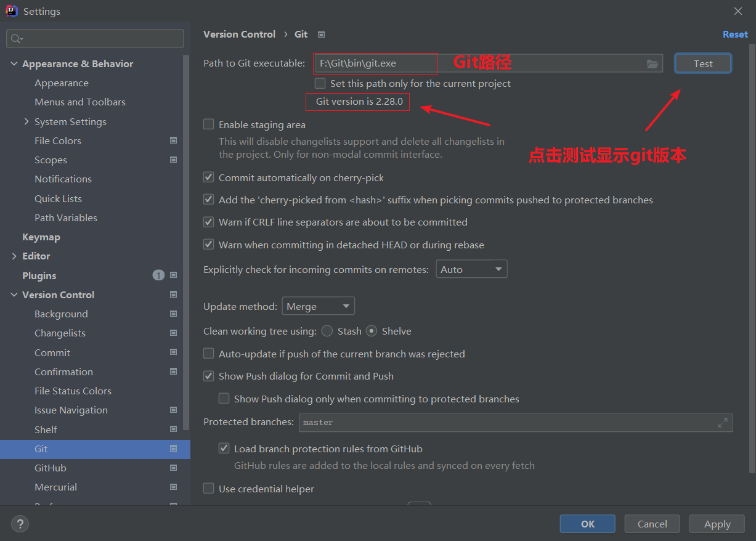Click the folder browse icon in Git path field
Image resolution: width=756 pixels, height=541 pixels.
[x=652, y=63]
